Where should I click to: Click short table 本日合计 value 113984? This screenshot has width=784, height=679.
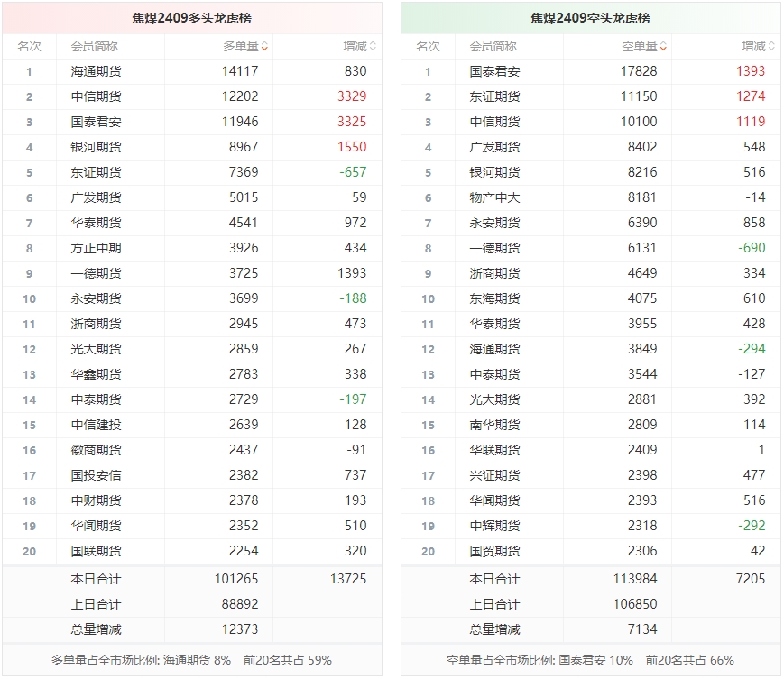coord(635,579)
